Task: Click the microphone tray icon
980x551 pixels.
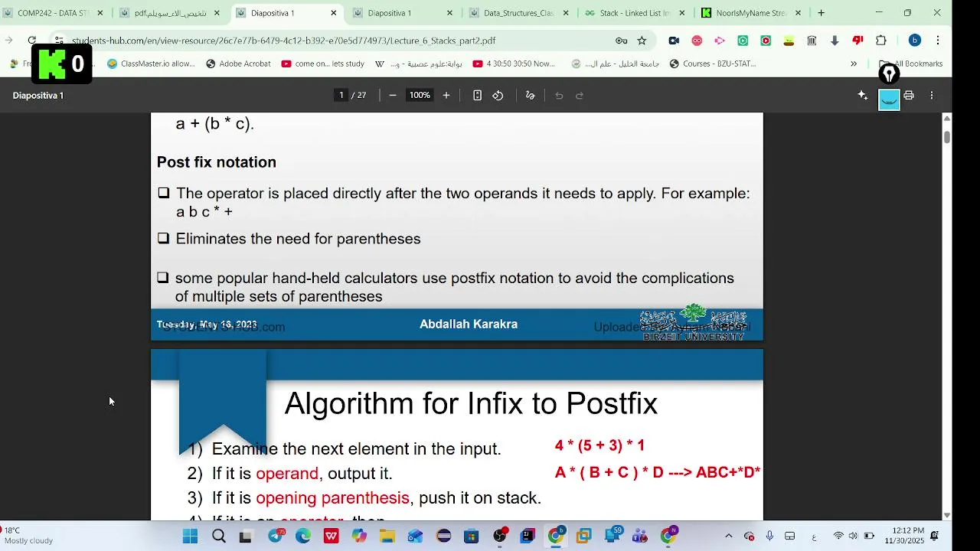Action: point(769,536)
